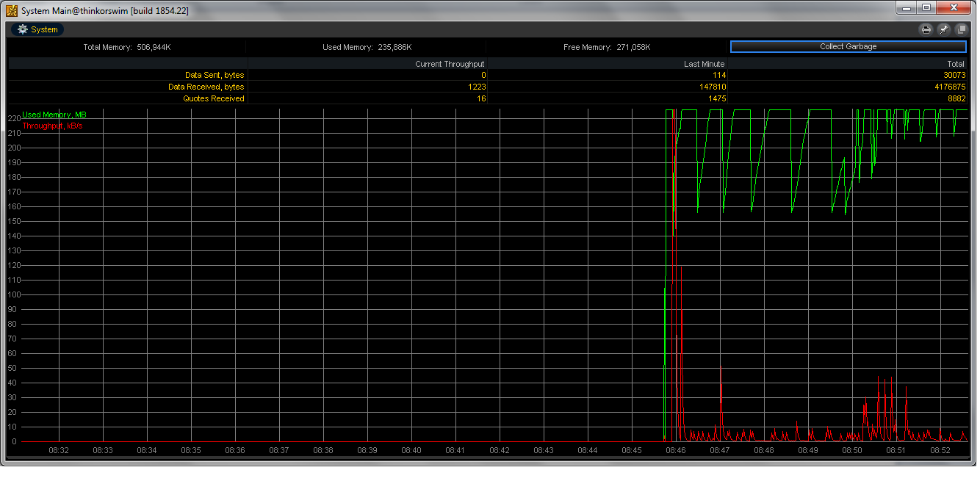Click the 'Throughput, kB/s' chart legend

pyautogui.click(x=51, y=126)
